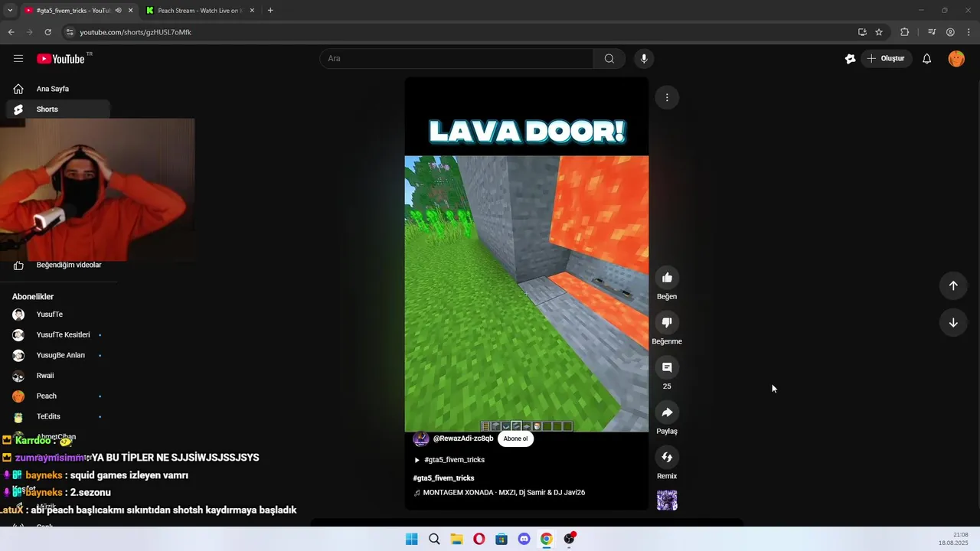Open Chrome three-dot menu

tap(969, 32)
